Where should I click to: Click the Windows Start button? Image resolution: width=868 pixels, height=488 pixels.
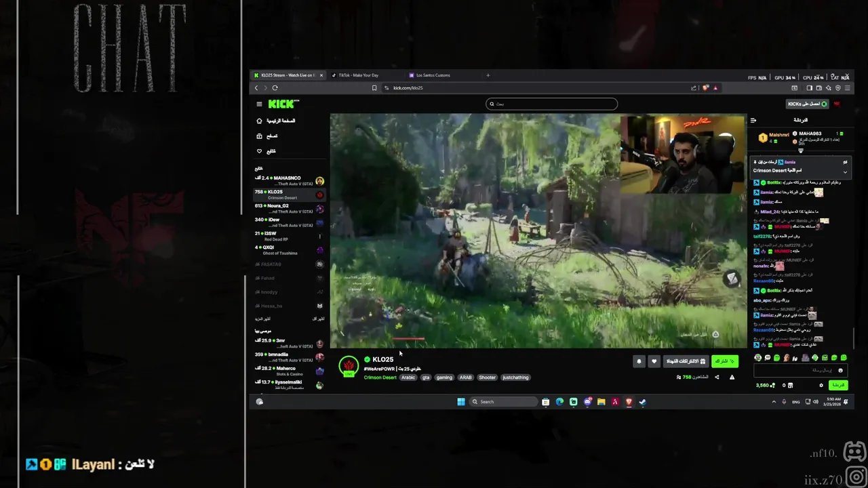pos(461,402)
